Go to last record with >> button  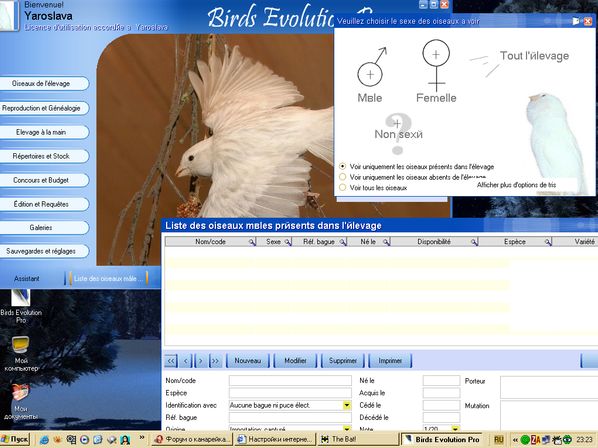point(216,361)
